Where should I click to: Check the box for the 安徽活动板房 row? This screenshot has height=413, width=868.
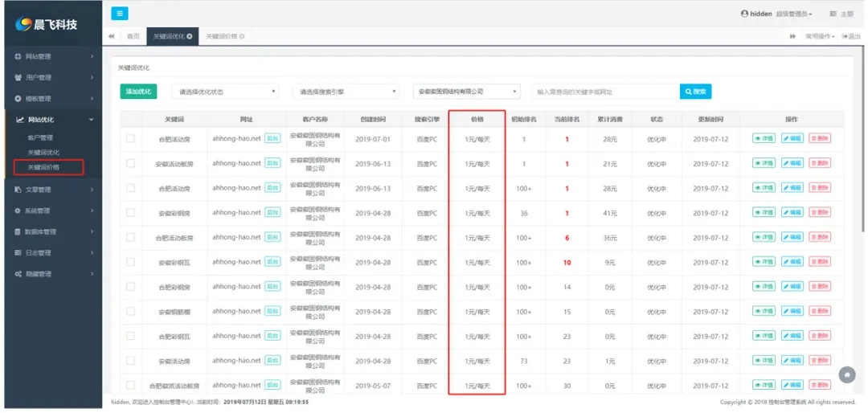pos(131,163)
